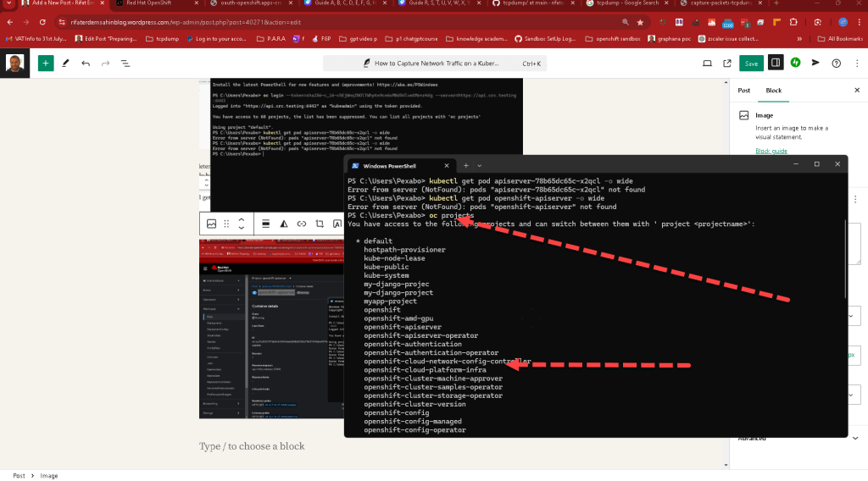
Task: Click the paper-plane share icon
Action: tap(815, 63)
